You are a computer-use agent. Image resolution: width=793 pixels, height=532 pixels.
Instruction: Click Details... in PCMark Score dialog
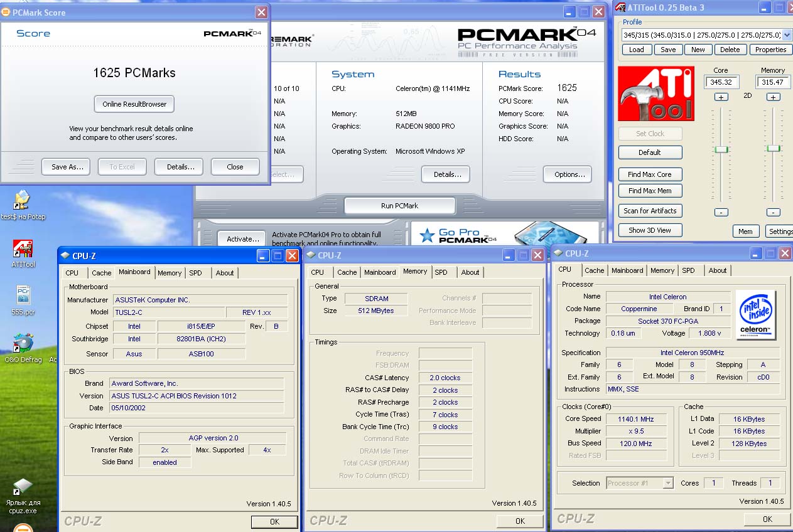click(x=179, y=167)
